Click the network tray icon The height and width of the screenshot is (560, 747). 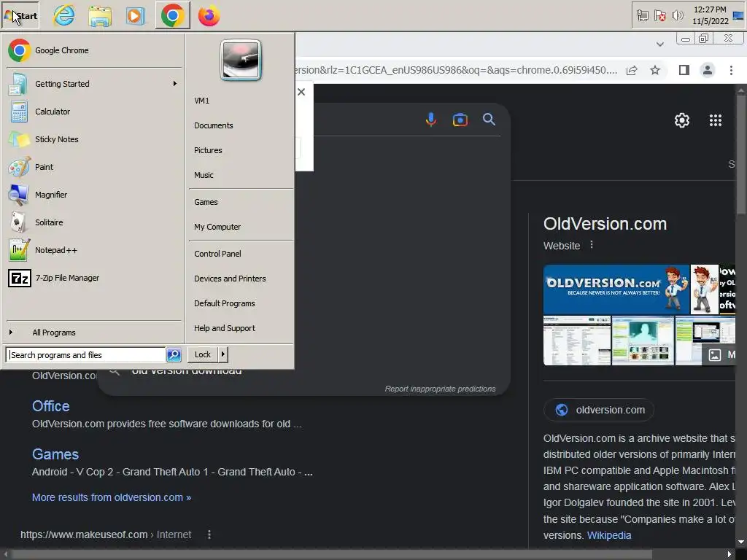pos(643,16)
